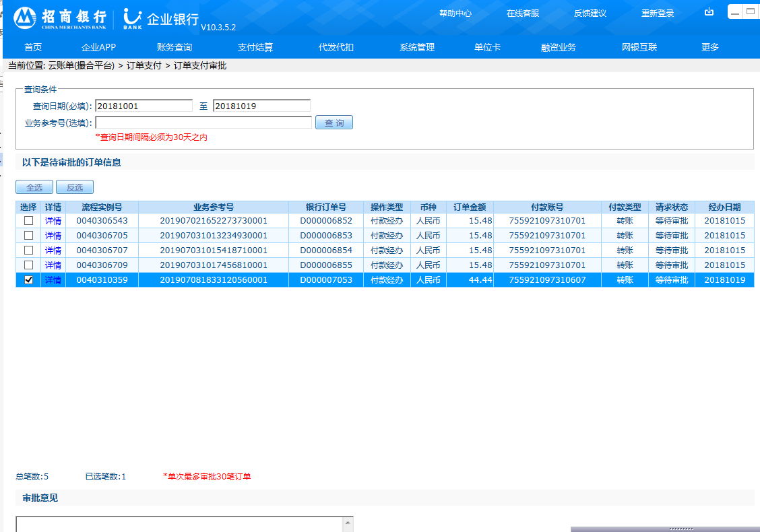The width and height of the screenshot is (760, 532).
Task: Click the 重新登录 link
Action: click(x=658, y=13)
